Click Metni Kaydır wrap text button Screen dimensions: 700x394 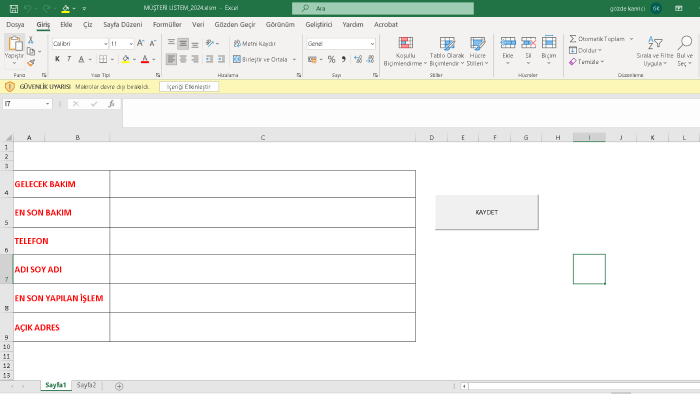click(x=254, y=43)
